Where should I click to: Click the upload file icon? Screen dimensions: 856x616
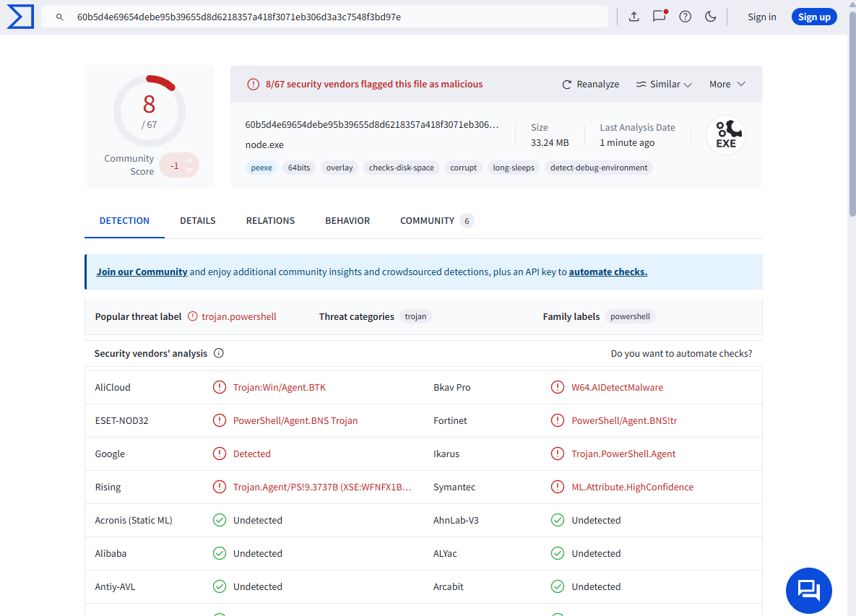pyautogui.click(x=634, y=17)
